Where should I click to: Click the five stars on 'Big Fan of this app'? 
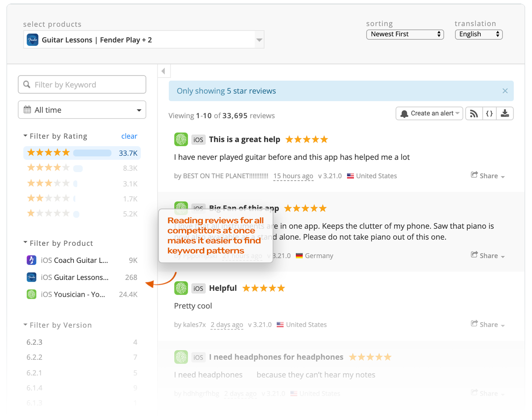pos(305,209)
